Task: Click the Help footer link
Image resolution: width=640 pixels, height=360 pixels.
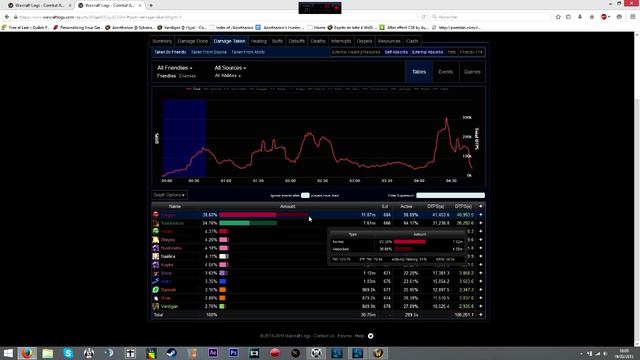Action: tap(359, 336)
